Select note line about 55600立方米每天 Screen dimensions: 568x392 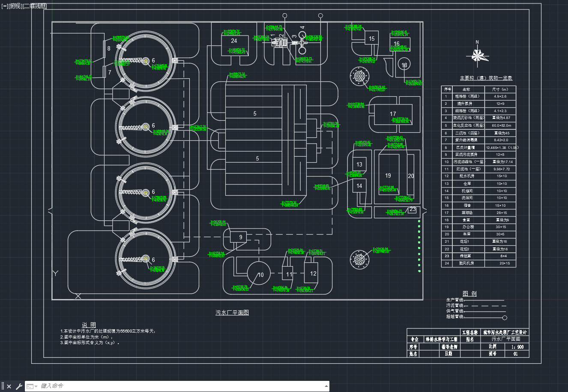(x=108, y=331)
